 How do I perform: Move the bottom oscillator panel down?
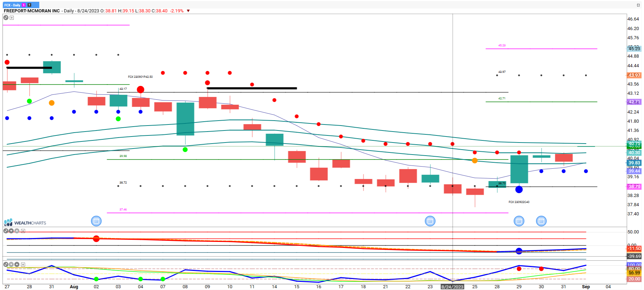tap(11, 265)
